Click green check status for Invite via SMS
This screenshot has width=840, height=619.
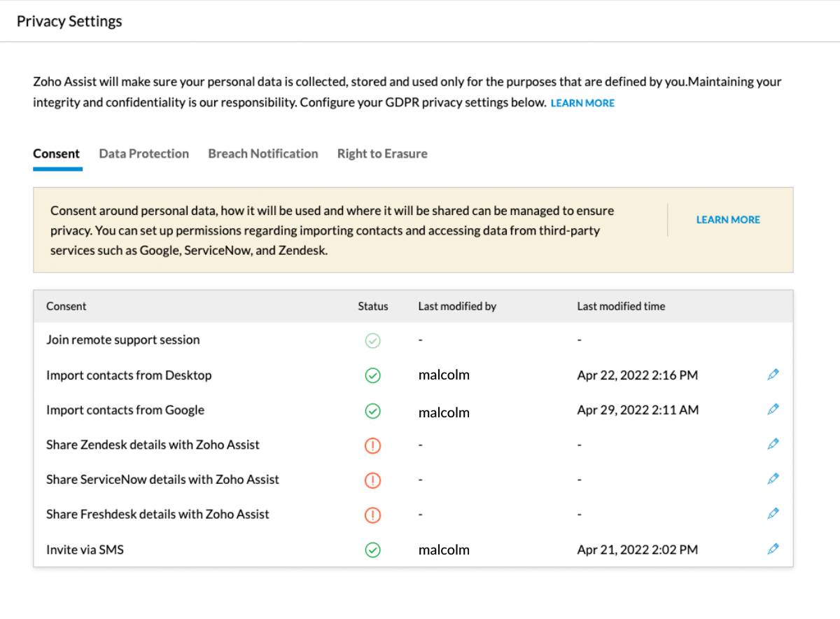pos(372,550)
